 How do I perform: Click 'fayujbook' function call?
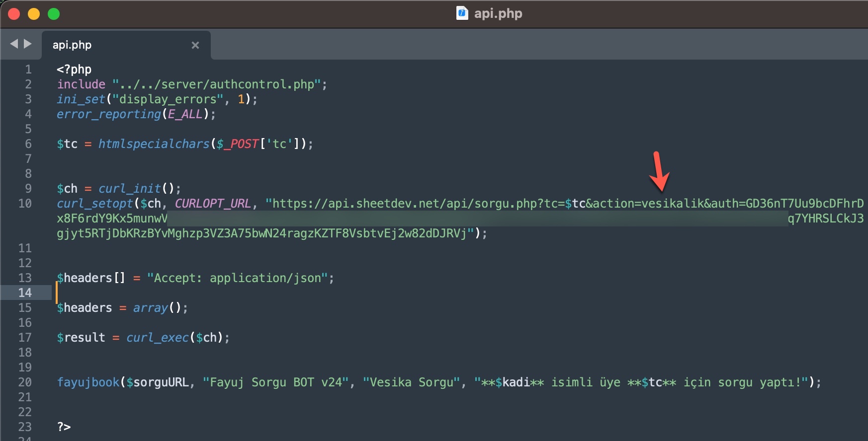[88, 382]
